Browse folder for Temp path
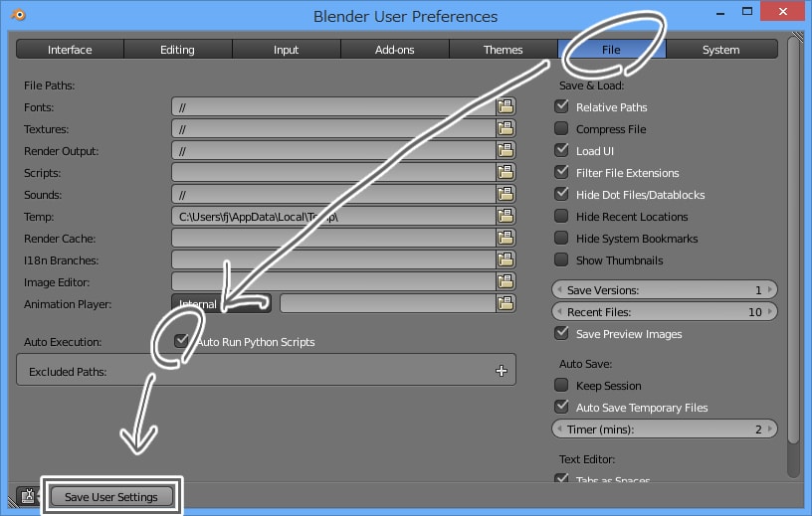 click(506, 217)
